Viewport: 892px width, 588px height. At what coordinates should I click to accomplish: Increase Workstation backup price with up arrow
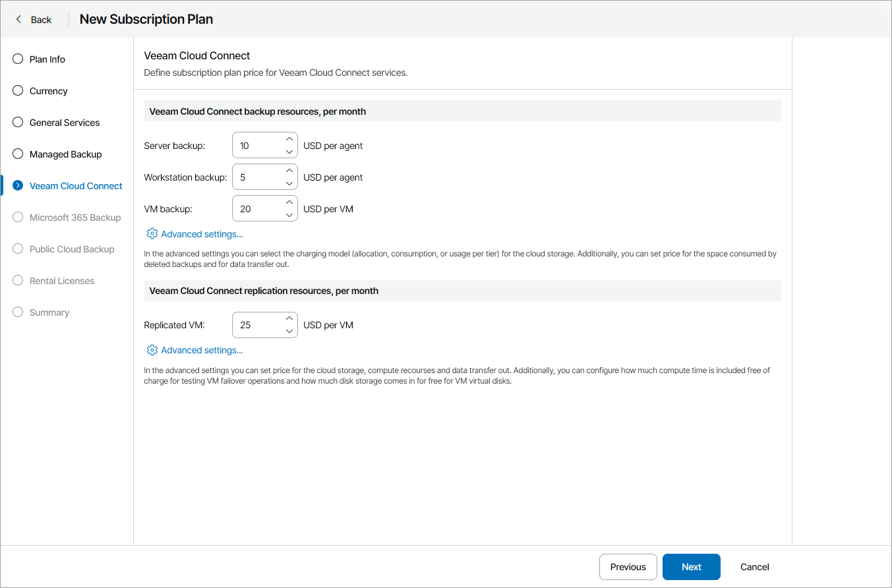tap(289, 171)
